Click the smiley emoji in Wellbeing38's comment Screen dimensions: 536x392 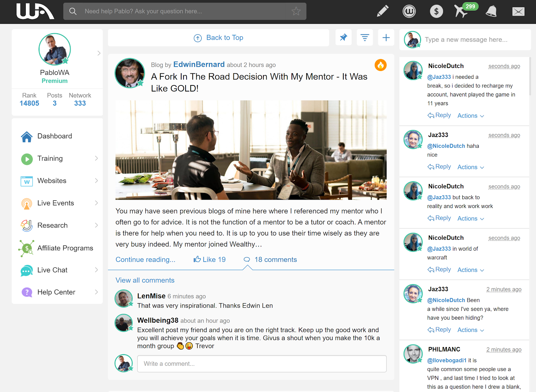point(189,346)
